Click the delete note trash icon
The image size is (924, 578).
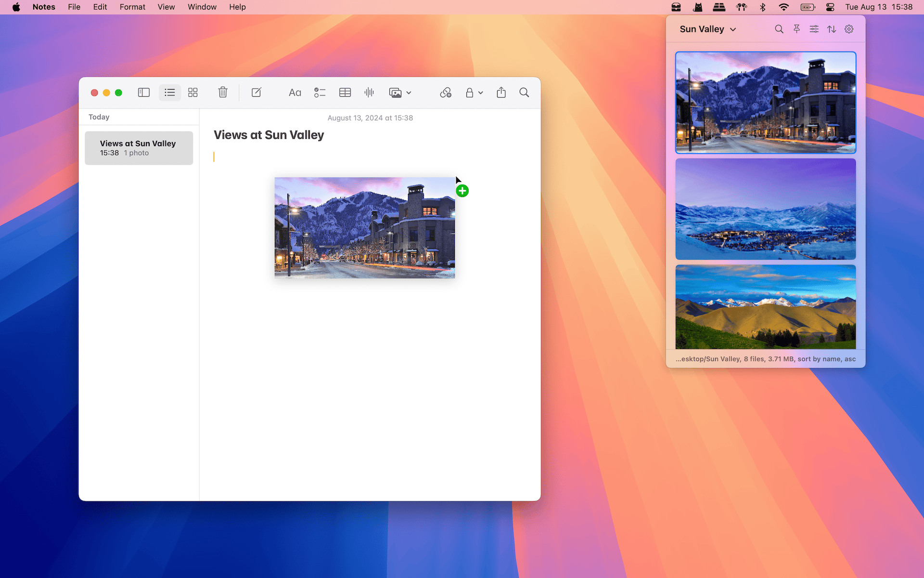coord(223,92)
